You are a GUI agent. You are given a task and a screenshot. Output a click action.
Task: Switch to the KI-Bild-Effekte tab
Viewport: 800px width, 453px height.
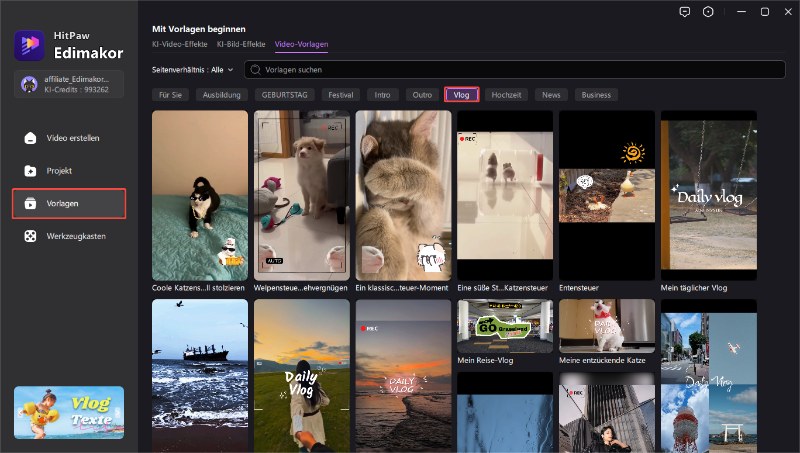[241, 44]
